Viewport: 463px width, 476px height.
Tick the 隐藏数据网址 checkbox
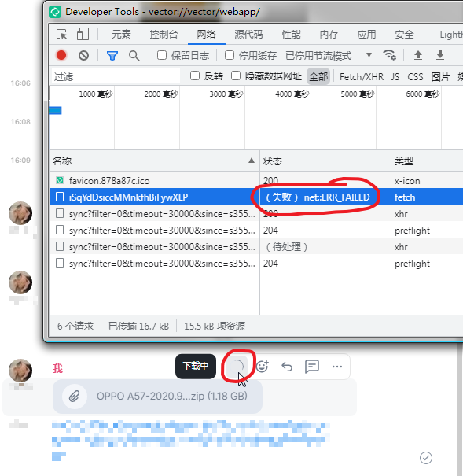tap(236, 76)
